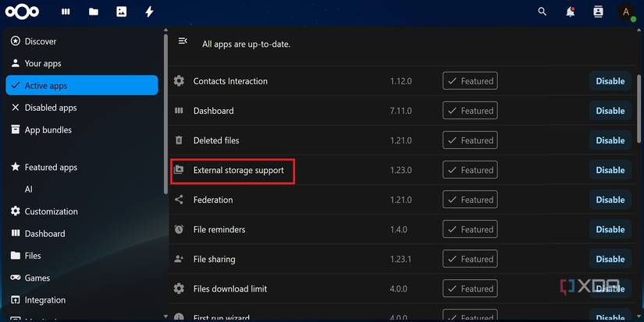644x322 pixels.
Task: Click the Featured badge for Contacts Interaction
Action: click(470, 81)
